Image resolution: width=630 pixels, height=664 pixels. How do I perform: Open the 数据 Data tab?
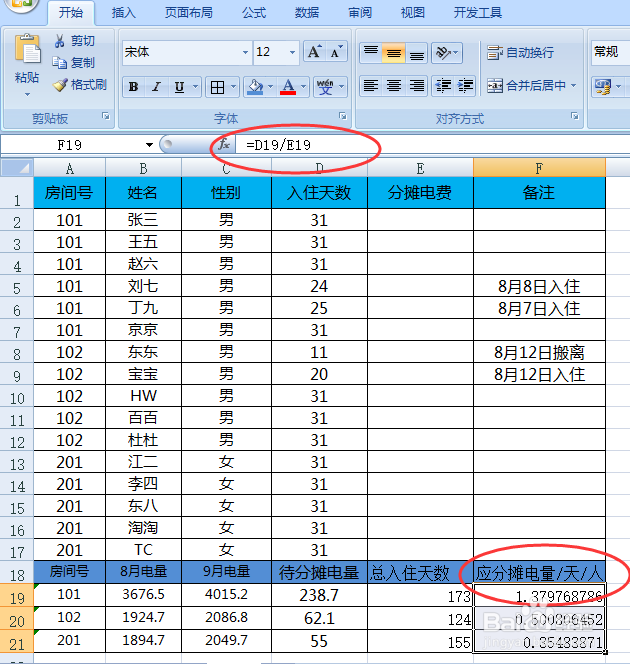(x=307, y=13)
